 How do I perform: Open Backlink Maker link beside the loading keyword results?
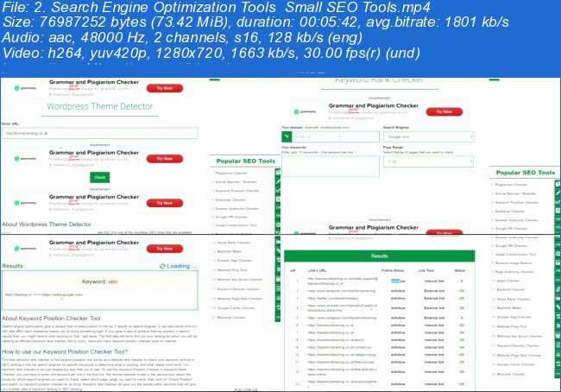coord(230,251)
